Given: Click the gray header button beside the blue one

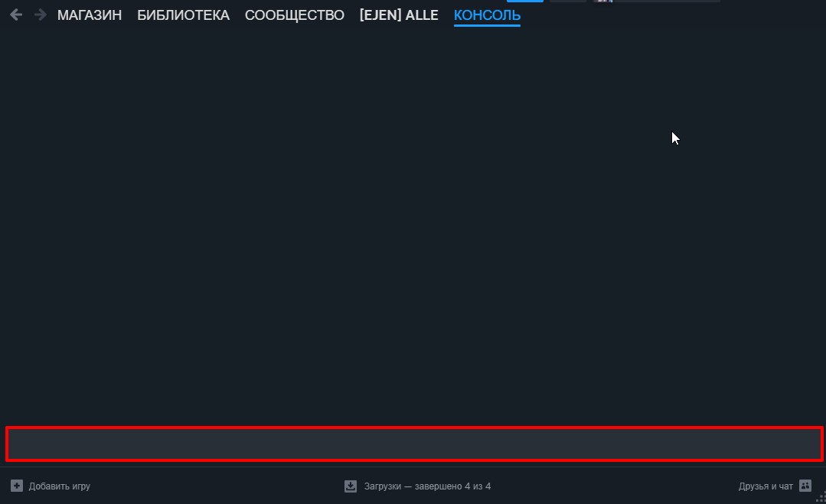Looking at the screenshot, I should click(x=568, y=1).
